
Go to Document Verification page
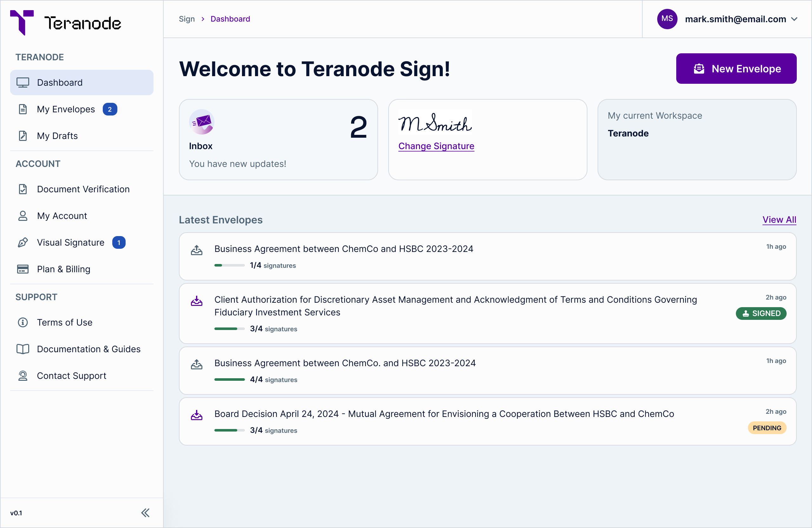[x=83, y=189]
